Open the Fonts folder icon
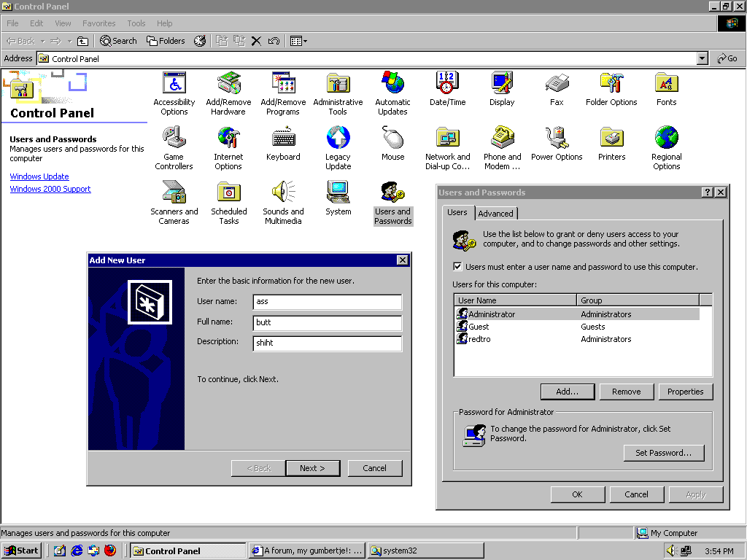Screen dimensions: 747x560 tap(666, 84)
